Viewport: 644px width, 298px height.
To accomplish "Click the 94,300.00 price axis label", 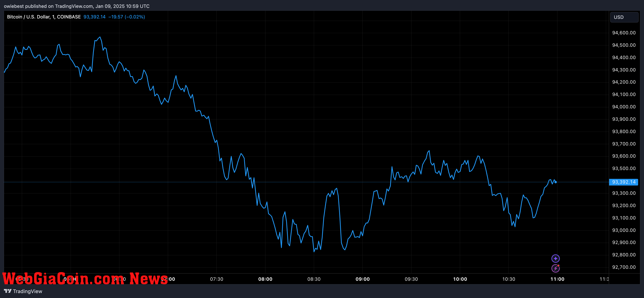I will tap(624, 70).
